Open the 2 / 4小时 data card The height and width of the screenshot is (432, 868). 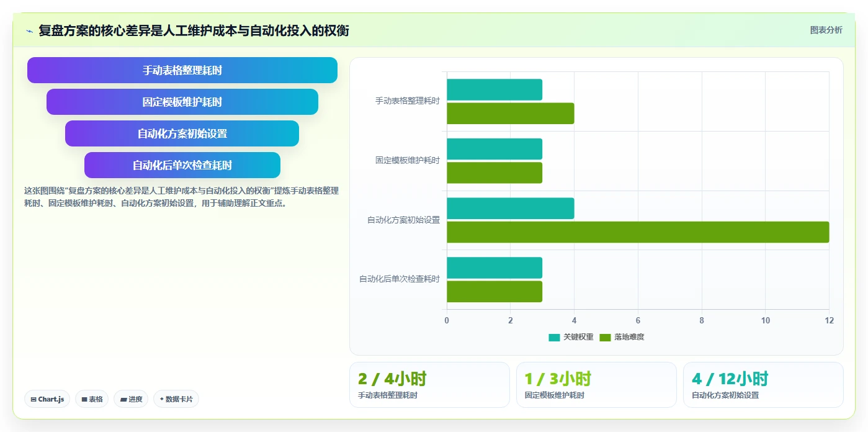(429, 385)
